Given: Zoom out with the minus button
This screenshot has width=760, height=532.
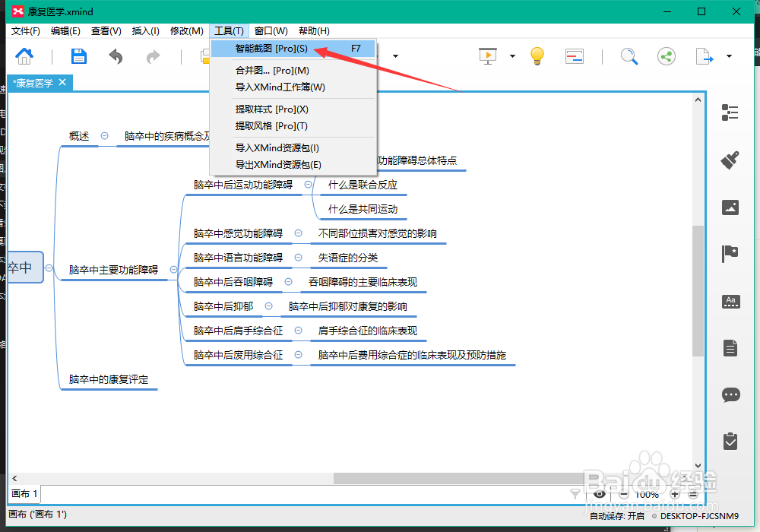Looking at the screenshot, I should (x=624, y=494).
